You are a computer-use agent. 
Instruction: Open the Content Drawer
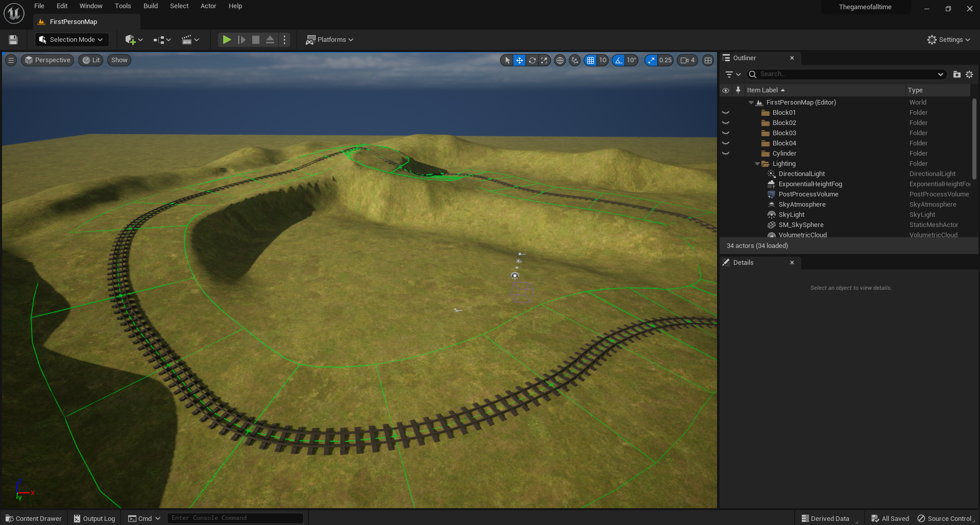[x=34, y=518]
